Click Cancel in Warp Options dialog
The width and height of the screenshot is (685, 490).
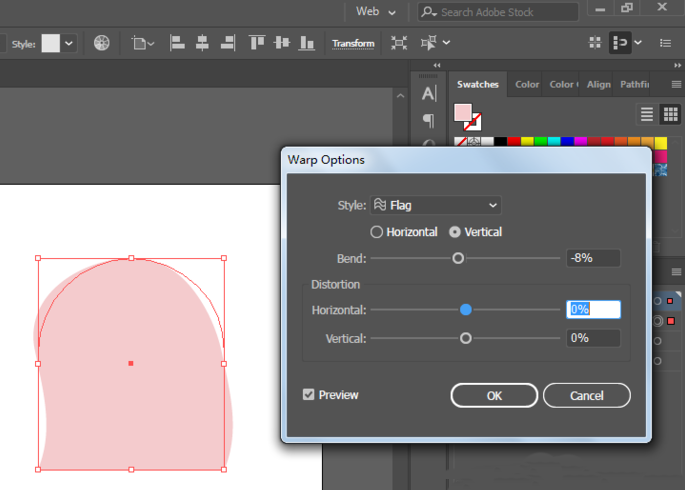[587, 395]
